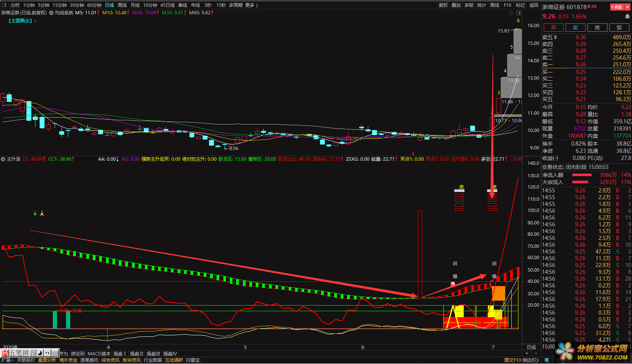Toggle the IME punctuation icon

(x=47, y=353)
